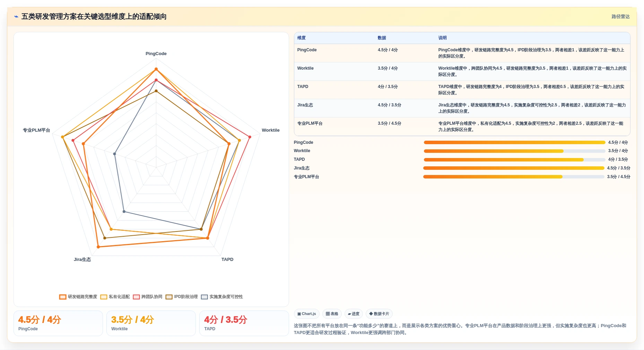Select the PingCode table row name
This screenshot has height=350, width=644.
[x=307, y=50]
